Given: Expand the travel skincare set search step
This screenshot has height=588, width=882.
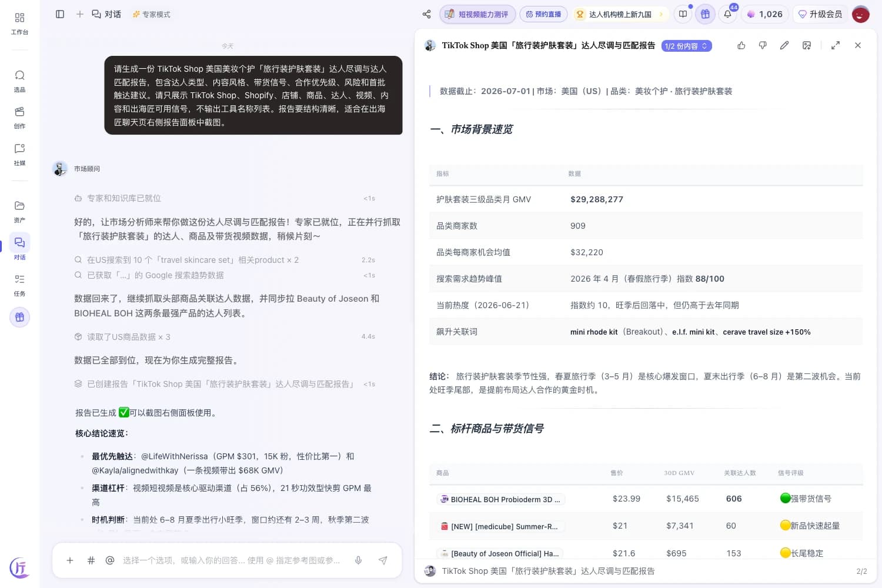Looking at the screenshot, I should click(225, 260).
